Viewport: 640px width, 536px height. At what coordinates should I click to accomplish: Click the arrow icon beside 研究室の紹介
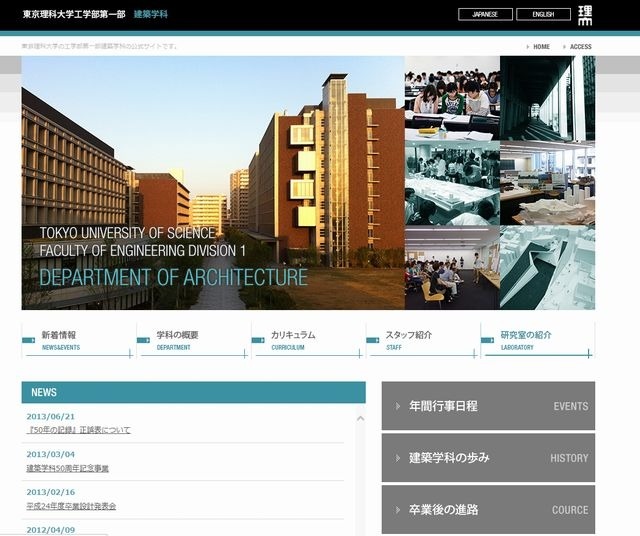pyautogui.click(x=488, y=340)
